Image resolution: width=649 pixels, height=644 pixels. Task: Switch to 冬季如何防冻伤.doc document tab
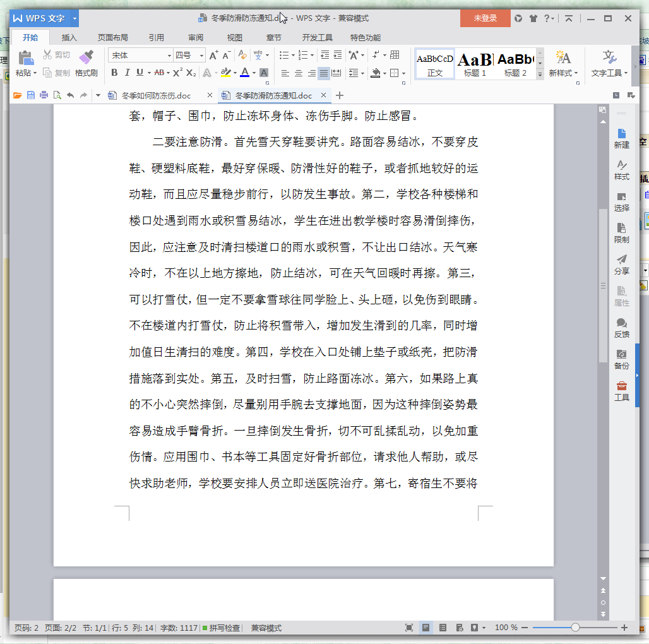coord(156,95)
